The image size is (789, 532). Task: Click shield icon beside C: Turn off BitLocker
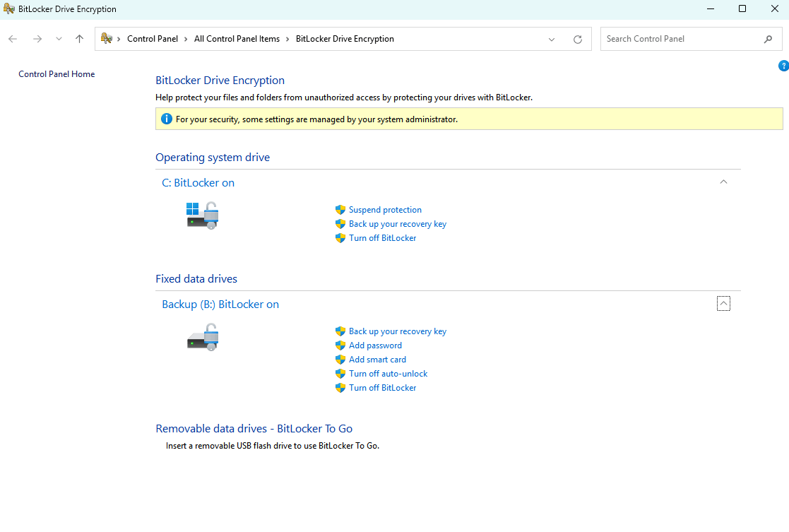[340, 238]
